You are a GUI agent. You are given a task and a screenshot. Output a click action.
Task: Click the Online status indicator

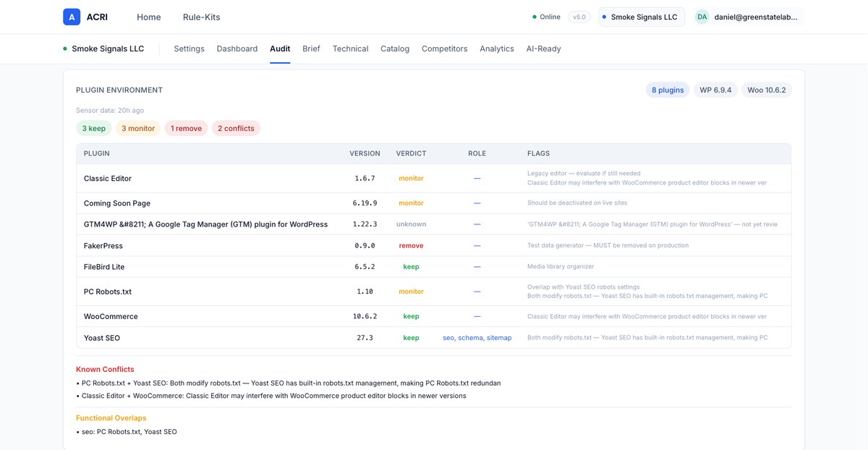[546, 17]
